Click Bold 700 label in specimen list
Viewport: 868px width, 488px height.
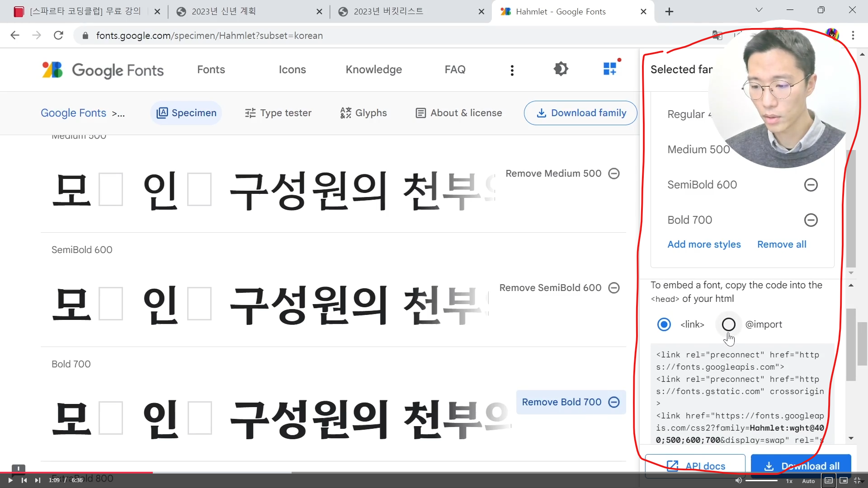coord(71,364)
